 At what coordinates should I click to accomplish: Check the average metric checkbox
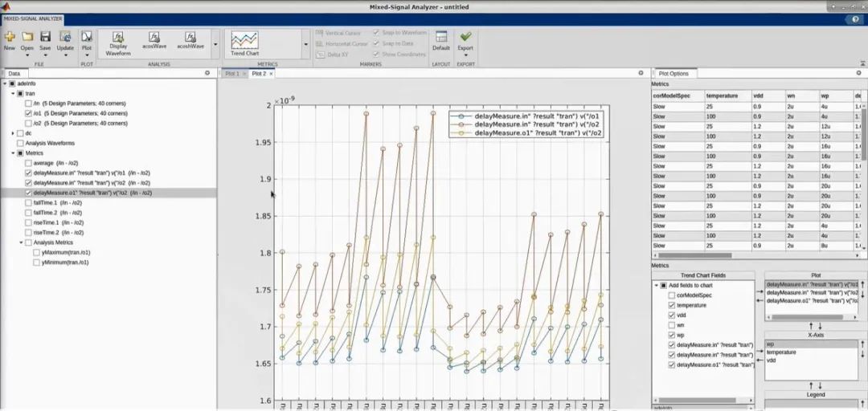[28, 163]
